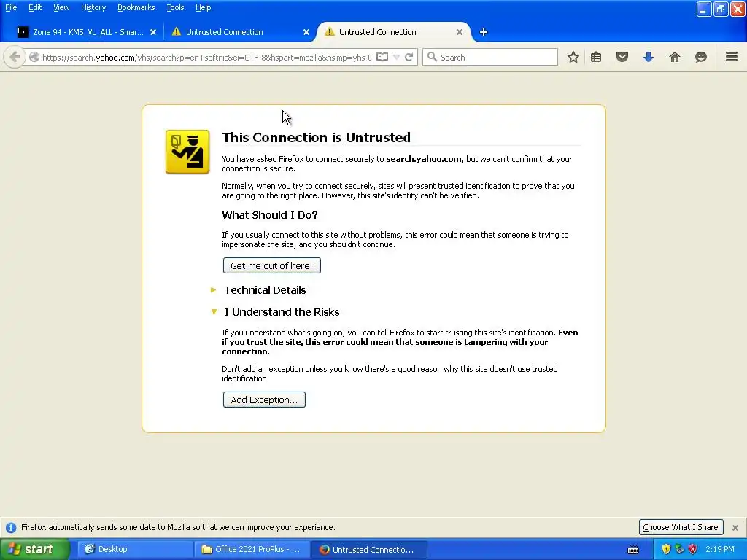Close the Zone 94 KMS_VL_ALL tab
The width and height of the screenshot is (747, 560).
pos(153,32)
